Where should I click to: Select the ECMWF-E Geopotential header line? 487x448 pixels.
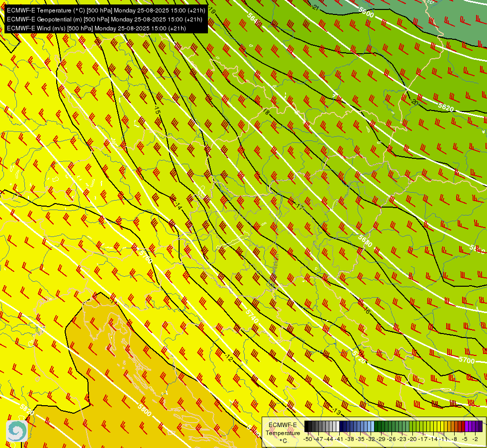104,19
